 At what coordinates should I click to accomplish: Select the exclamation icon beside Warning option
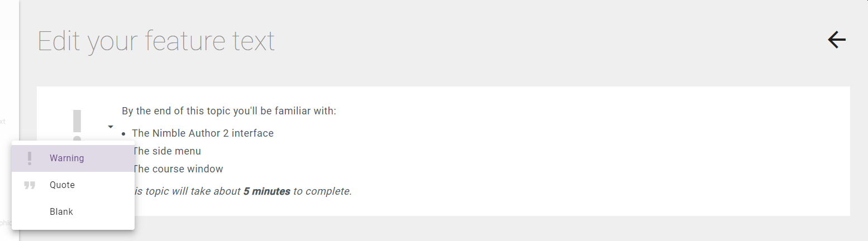point(30,158)
